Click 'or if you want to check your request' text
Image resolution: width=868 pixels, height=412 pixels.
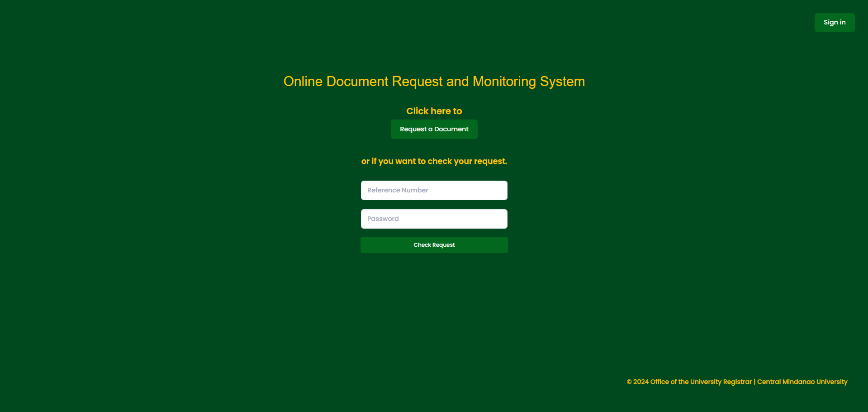pos(433,161)
